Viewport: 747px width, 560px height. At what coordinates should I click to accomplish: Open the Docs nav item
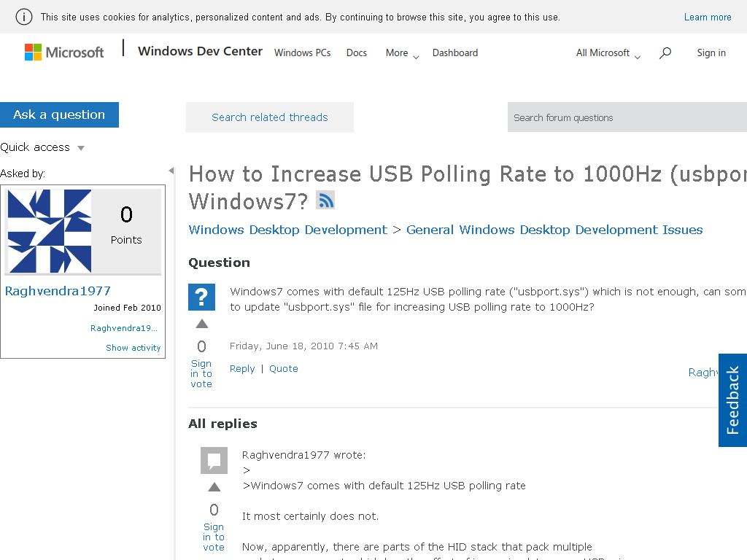click(x=356, y=52)
